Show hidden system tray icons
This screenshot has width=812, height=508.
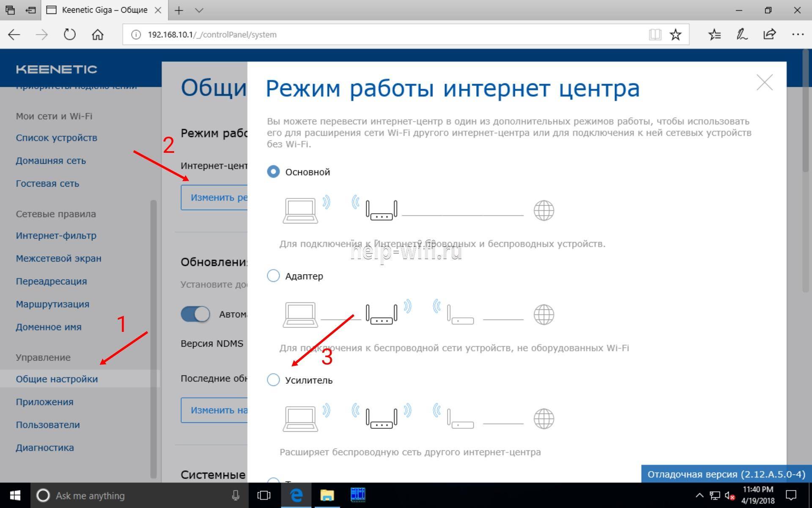700,495
